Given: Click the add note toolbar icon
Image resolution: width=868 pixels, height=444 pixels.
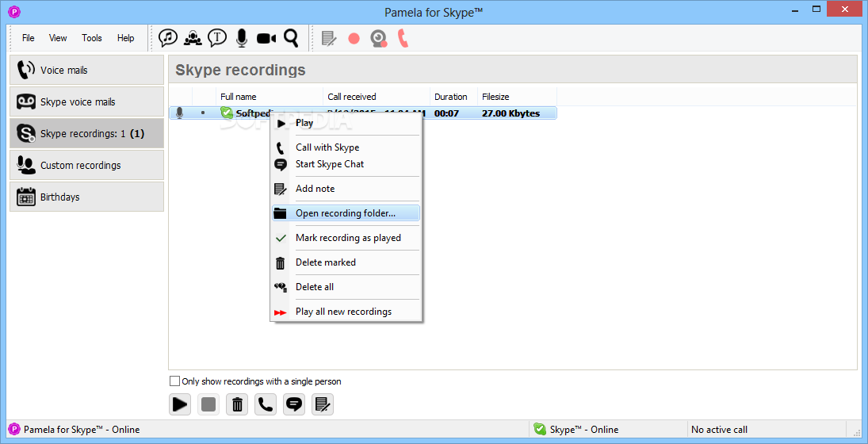Looking at the screenshot, I should 330,38.
